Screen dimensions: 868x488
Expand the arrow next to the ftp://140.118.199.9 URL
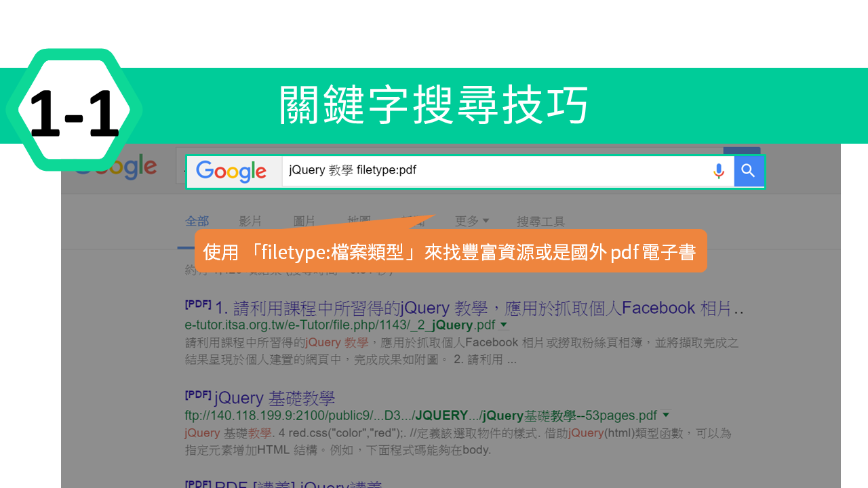click(665, 415)
